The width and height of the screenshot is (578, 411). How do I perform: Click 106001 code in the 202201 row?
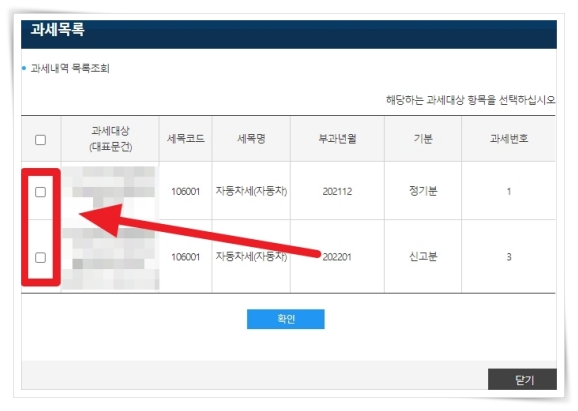pos(185,257)
